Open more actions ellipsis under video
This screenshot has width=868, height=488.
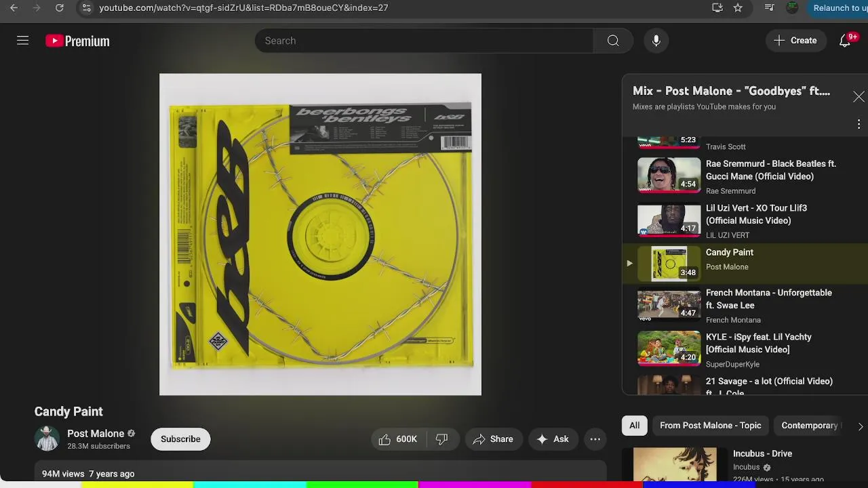[x=595, y=439]
